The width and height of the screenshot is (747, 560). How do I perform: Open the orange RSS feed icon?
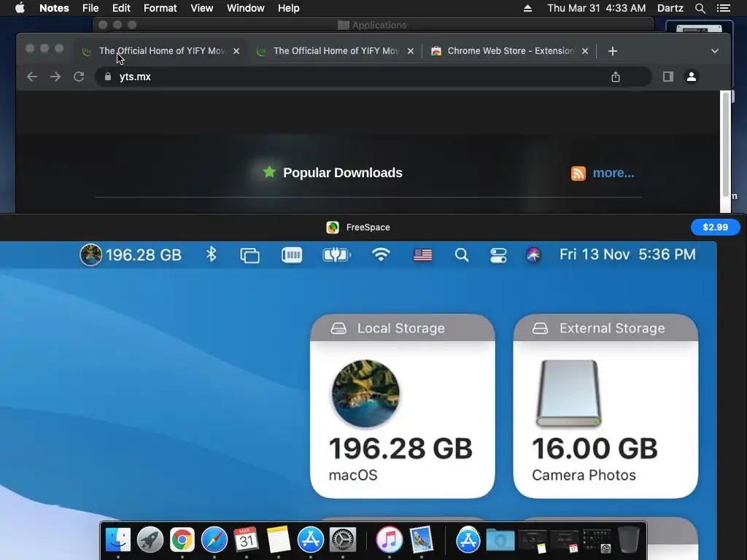(578, 174)
